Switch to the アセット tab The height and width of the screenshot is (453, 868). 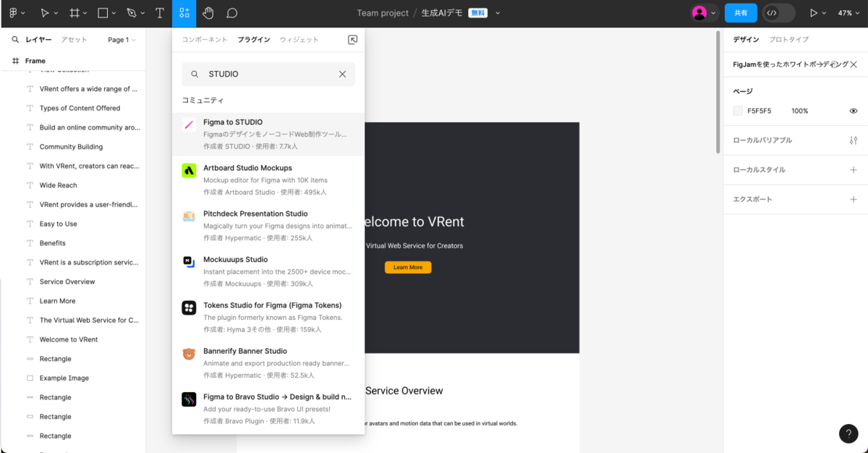[x=75, y=40]
